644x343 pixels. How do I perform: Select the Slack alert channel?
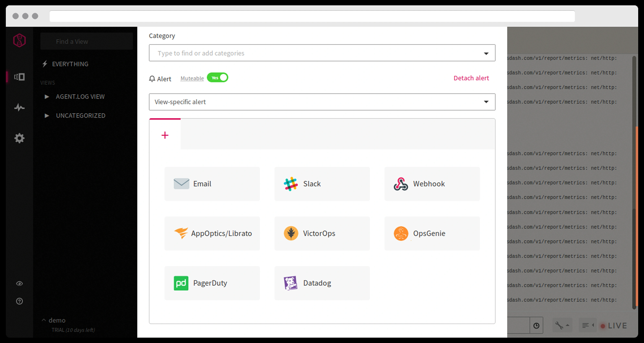pos(322,184)
